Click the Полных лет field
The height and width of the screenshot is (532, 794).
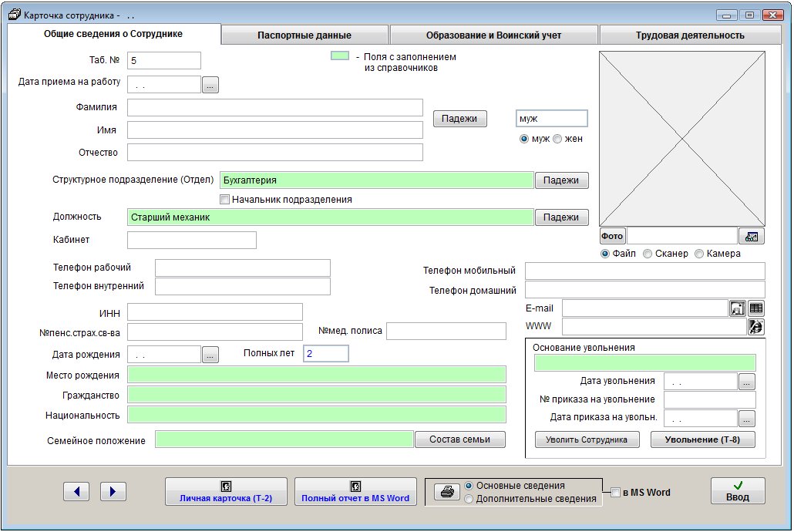[x=326, y=354]
